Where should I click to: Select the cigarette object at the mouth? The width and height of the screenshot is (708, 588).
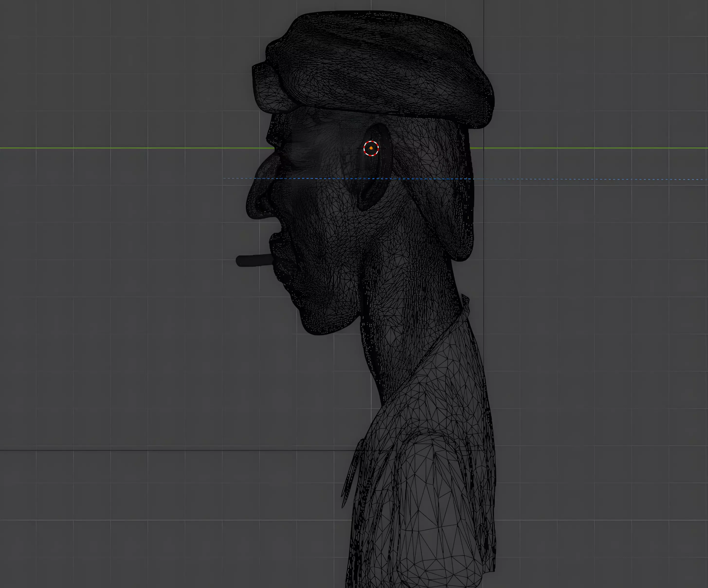pos(255,260)
